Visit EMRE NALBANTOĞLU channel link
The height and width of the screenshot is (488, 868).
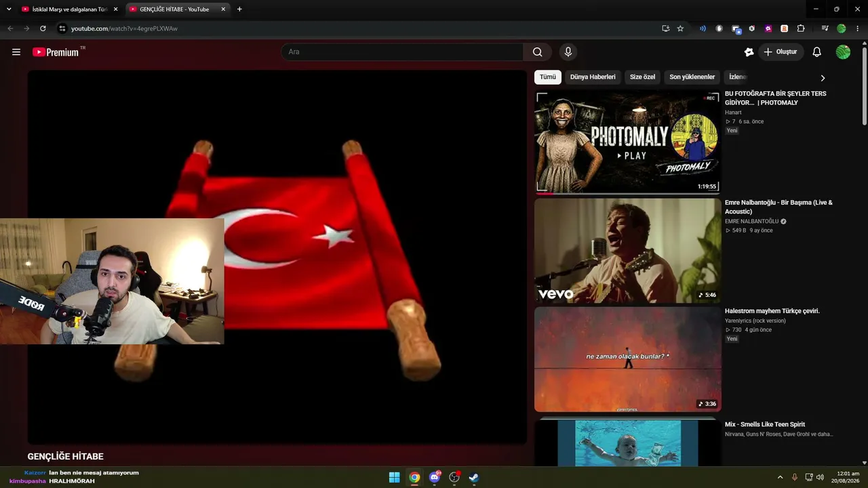click(x=752, y=222)
